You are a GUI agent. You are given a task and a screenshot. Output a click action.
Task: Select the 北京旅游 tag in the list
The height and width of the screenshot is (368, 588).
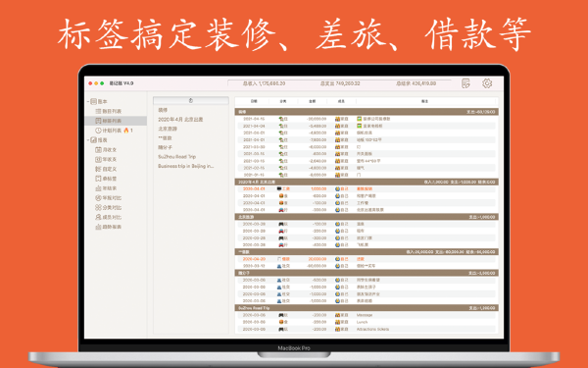tap(168, 129)
